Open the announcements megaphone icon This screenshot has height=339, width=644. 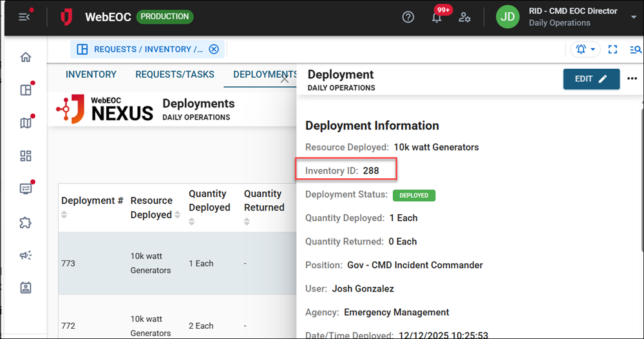(x=26, y=255)
